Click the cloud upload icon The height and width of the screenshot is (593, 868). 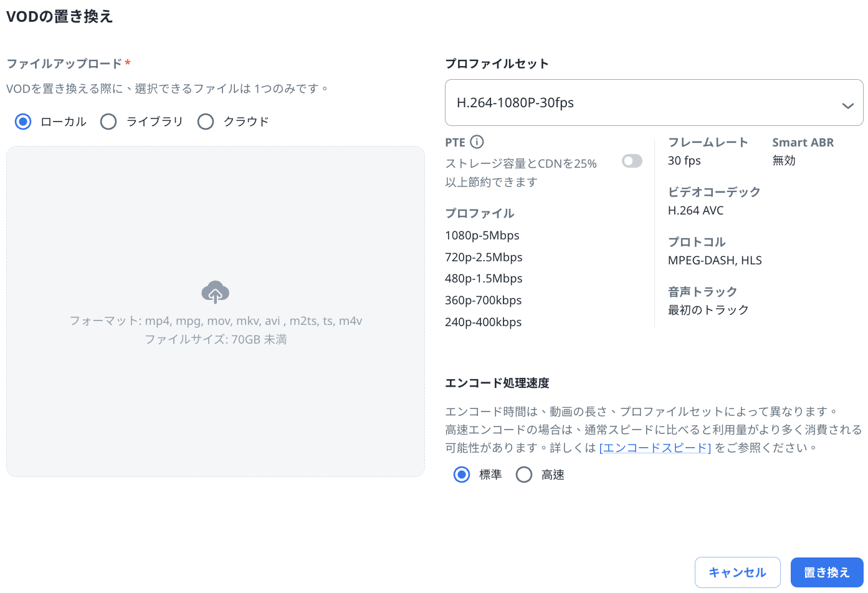216,292
